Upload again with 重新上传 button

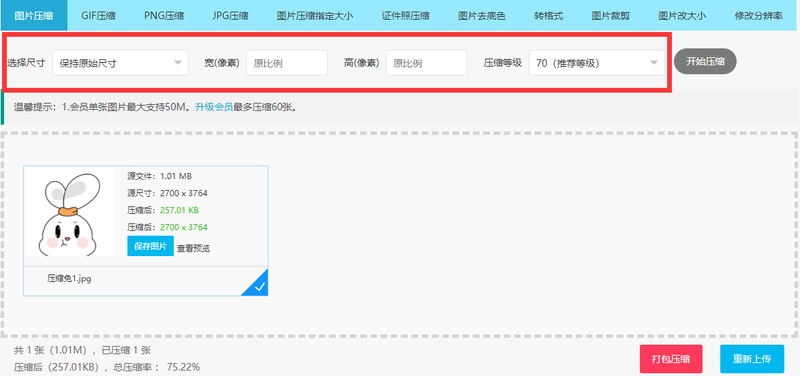tap(752, 359)
